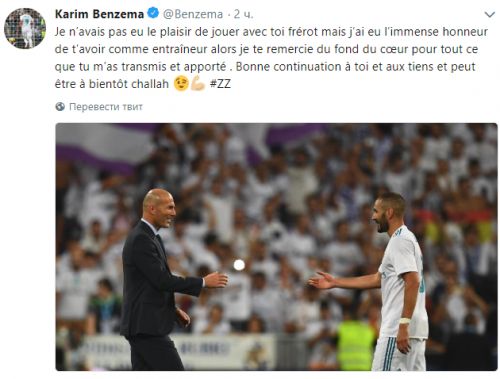Click the Перевести твит link
Image resolution: width=500 pixels, height=379 pixels.
pyautogui.click(x=106, y=107)
